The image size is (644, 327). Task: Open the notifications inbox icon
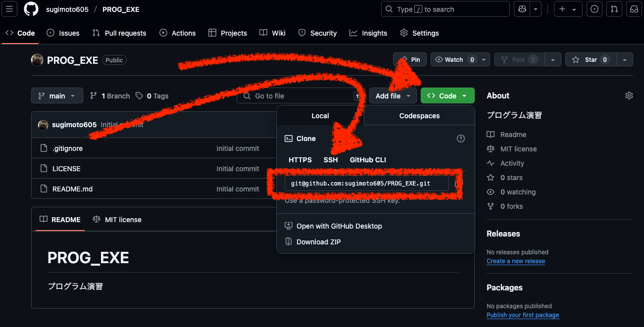point(634,9)
